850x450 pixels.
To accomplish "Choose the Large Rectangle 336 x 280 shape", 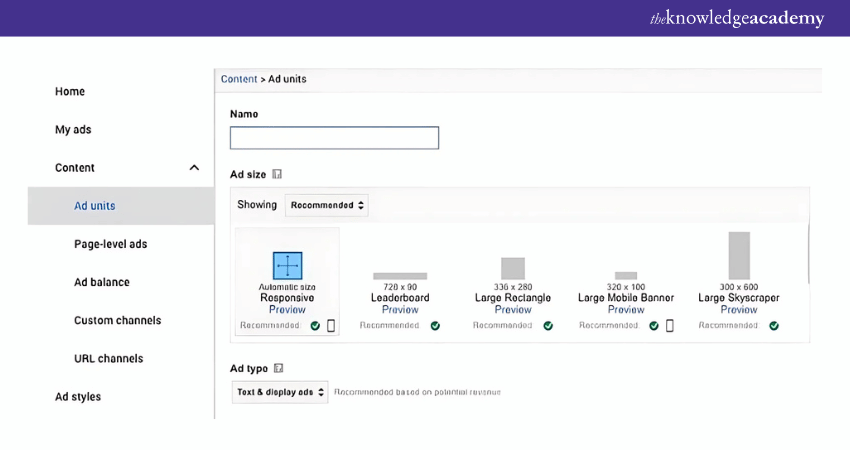I will pos(513,268).
